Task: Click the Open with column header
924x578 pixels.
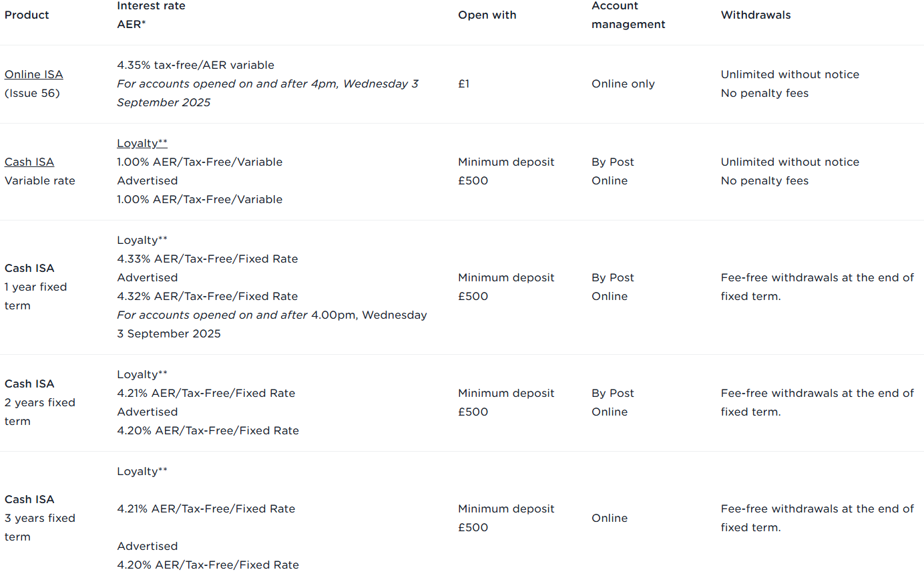Action: (487, 15)
